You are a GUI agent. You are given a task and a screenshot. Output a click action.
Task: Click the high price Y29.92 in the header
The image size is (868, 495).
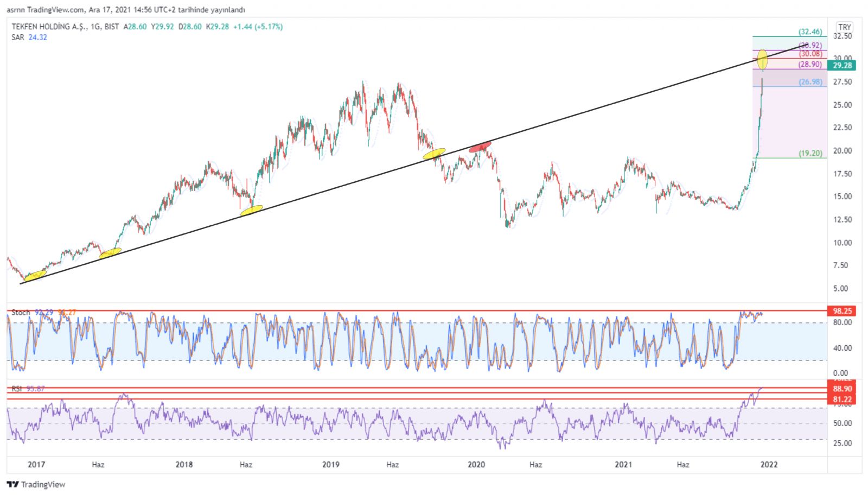[162, 27]
